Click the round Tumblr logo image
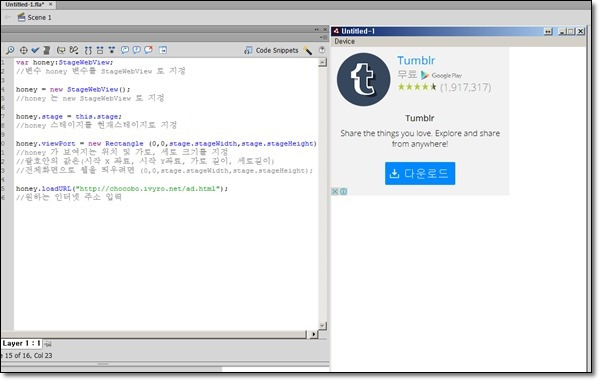Viewport: 600px width, 381px height. [x=364, y=80]
